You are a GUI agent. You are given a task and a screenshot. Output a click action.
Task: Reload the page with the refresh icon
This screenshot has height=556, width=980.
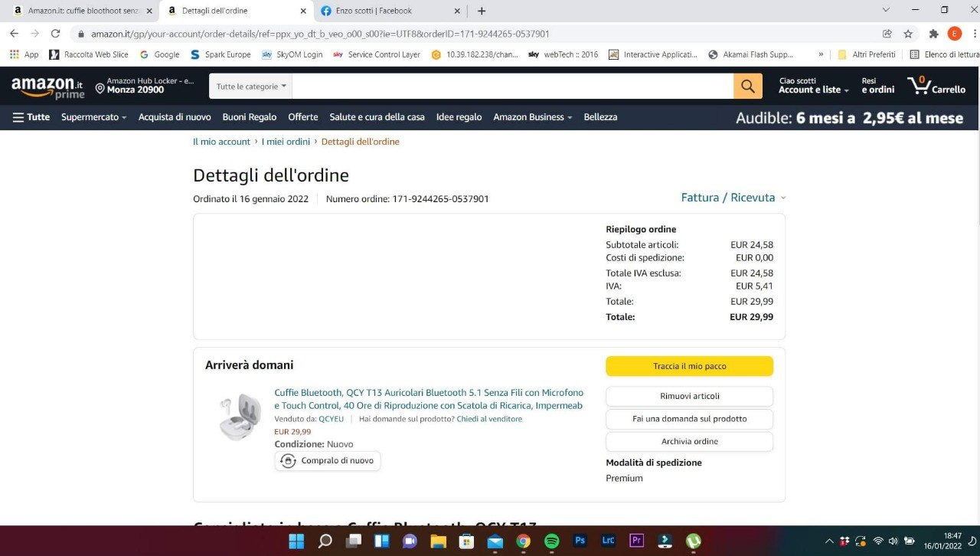(x=55, y=34)
